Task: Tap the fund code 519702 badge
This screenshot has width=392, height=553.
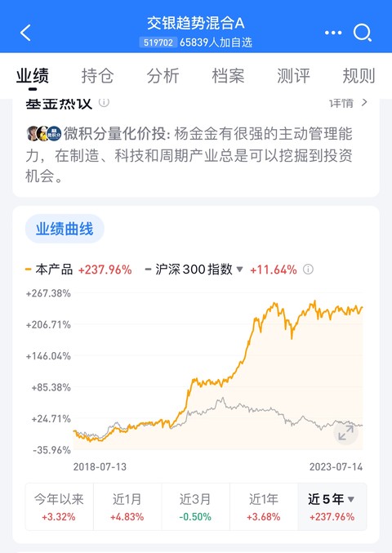Action: (158, 42)
